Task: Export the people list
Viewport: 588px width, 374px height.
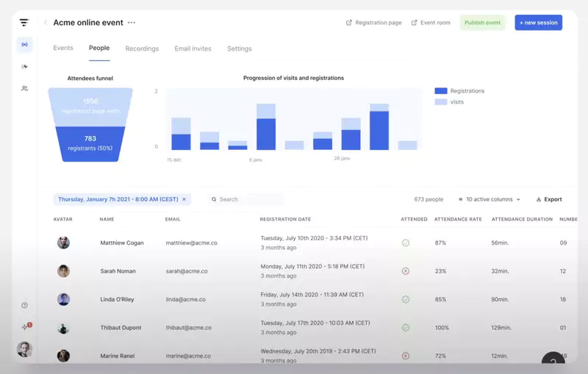Action: [x=549, y=199]
